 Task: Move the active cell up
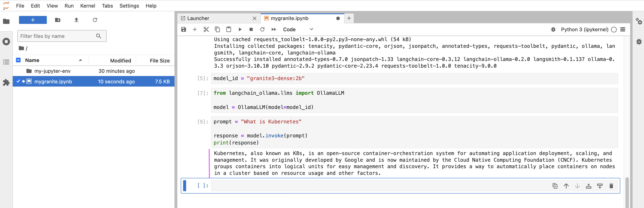(x=566, y=186)
